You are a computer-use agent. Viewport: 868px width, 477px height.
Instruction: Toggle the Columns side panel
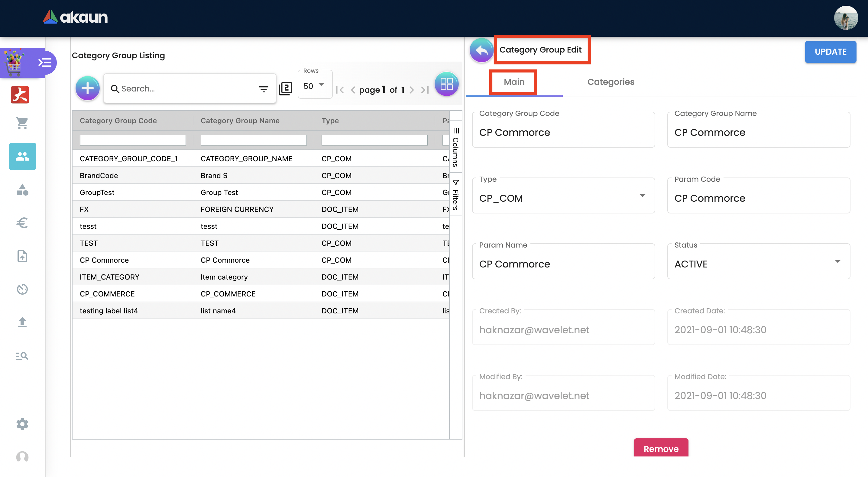(455, 147)
